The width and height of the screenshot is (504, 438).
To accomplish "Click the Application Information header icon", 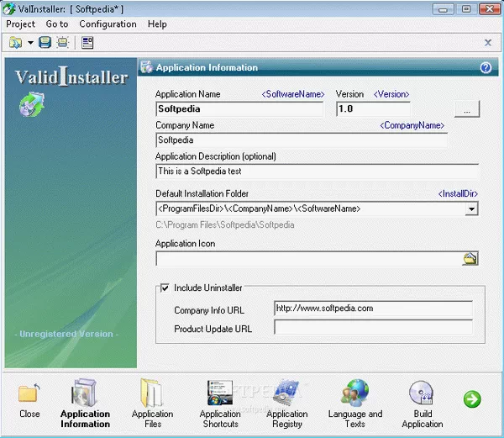I will [x=146, y=67].
